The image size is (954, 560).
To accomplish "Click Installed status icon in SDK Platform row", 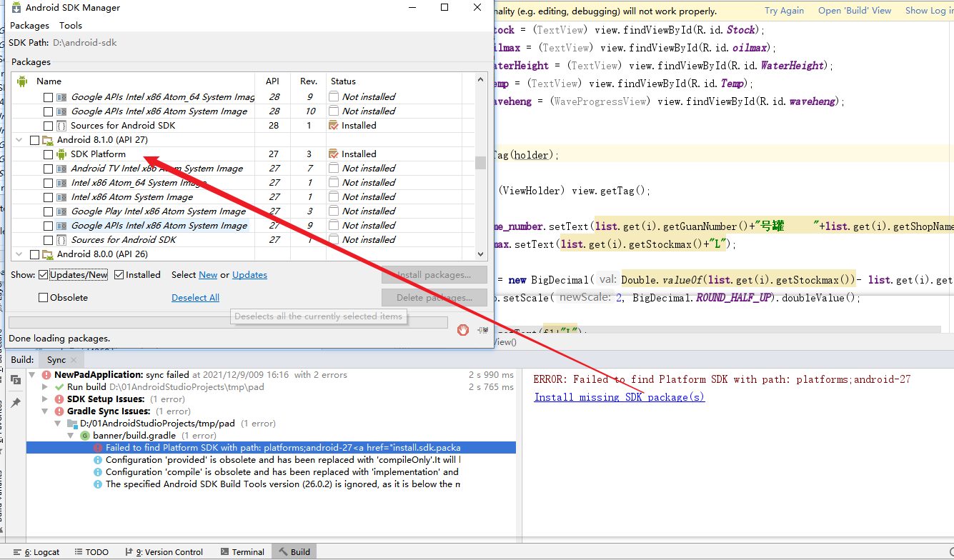I will click(334, 154).
